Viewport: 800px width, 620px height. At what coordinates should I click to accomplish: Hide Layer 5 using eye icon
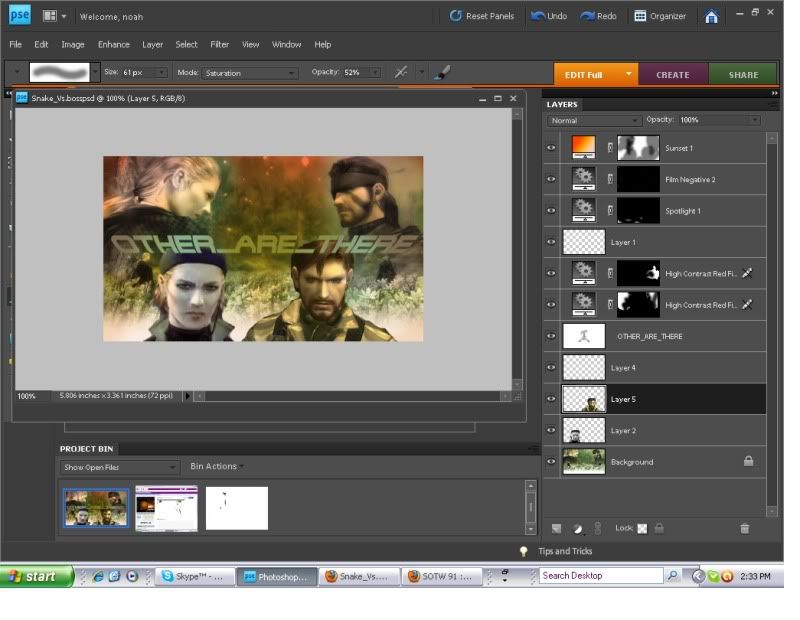[551, 399]
